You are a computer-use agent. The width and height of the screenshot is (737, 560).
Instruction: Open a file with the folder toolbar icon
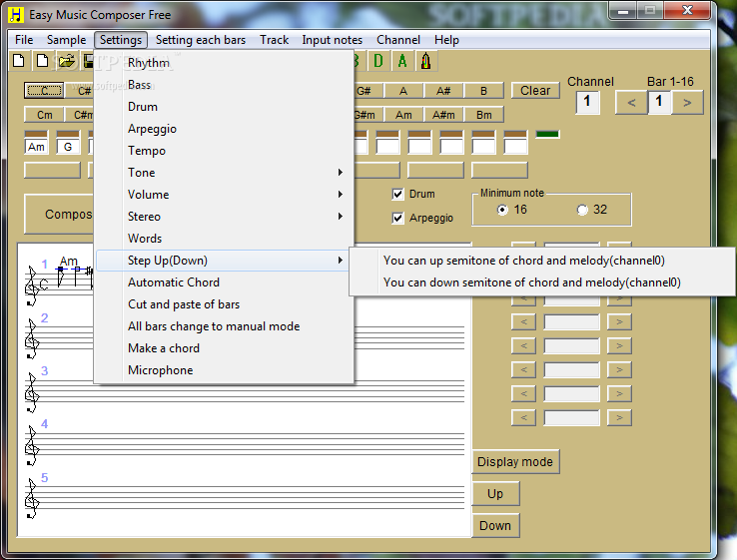(67, 61)
